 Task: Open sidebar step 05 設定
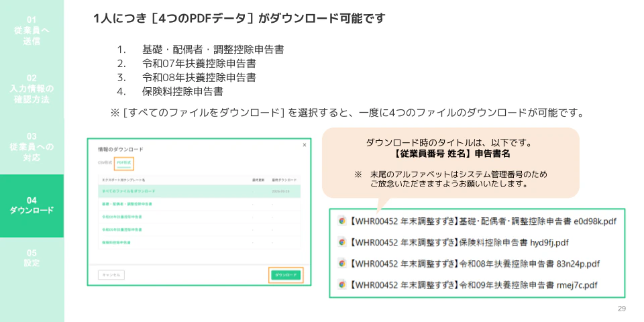tap(32, 258)
